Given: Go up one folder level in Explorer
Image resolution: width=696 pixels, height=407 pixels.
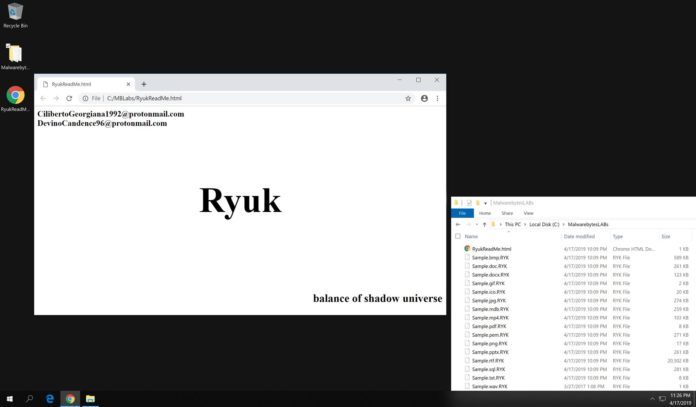Looking at the screenshot, I should pyautogui.click(x=484, y=225).
